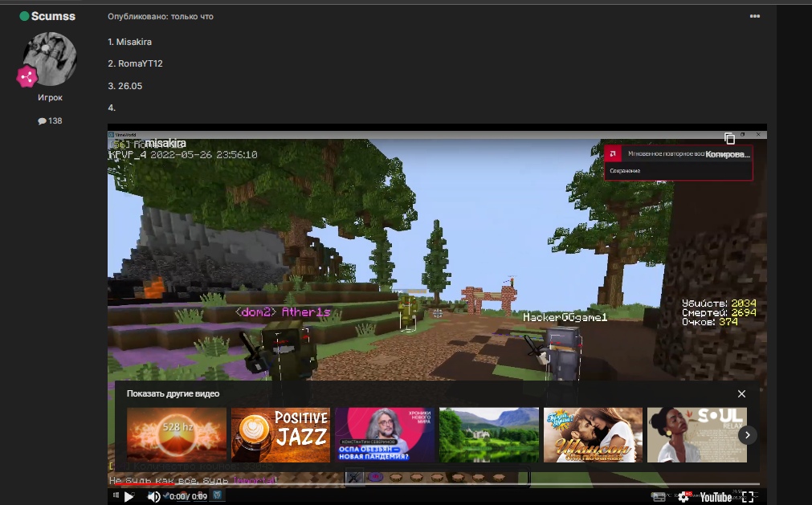Open the 'misakira' video title link
The height and width of the screenshot is (505, 812).
[165, 144]
